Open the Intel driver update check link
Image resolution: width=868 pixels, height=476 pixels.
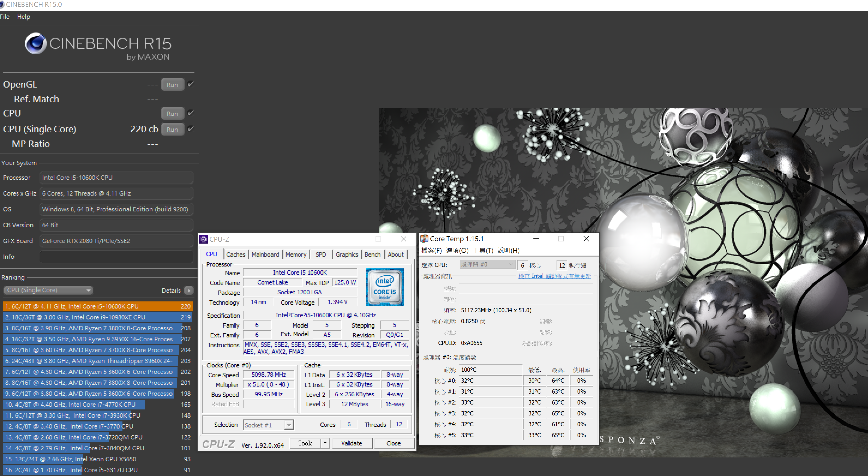pyautogui.click(x=554, y=276)
